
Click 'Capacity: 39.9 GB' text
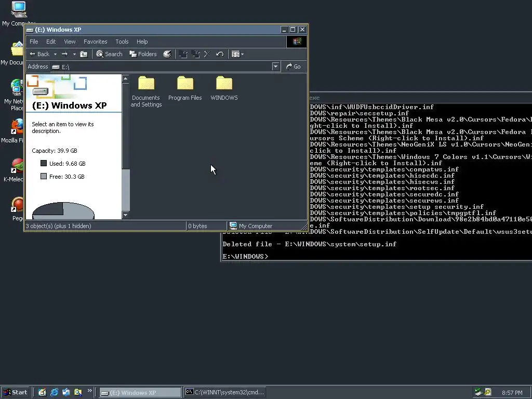[55, 151]
